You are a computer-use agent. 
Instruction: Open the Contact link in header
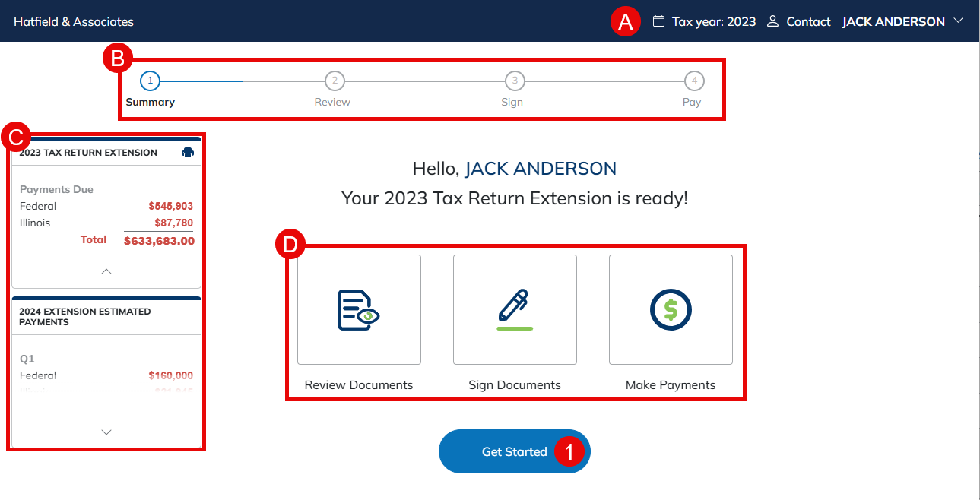pyautogui.click(x=808, y=22)
